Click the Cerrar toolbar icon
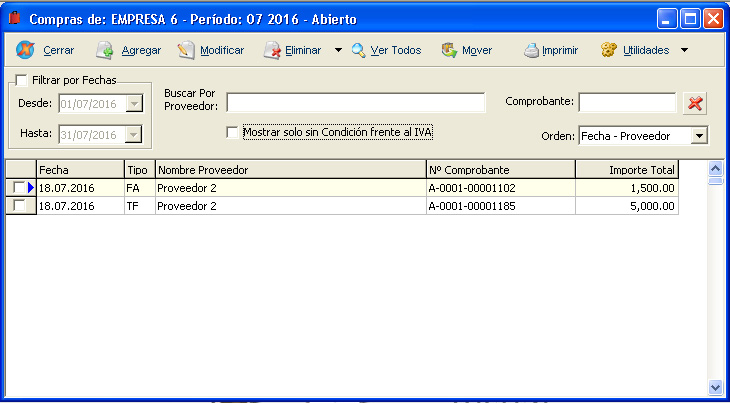This screenshot has width=730, height=403. tap(26, 50)
